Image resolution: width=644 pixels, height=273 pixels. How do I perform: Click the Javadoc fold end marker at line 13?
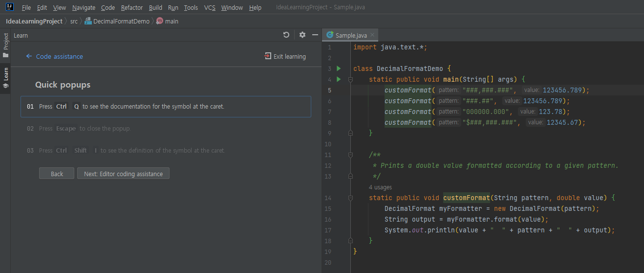(350, 176)
